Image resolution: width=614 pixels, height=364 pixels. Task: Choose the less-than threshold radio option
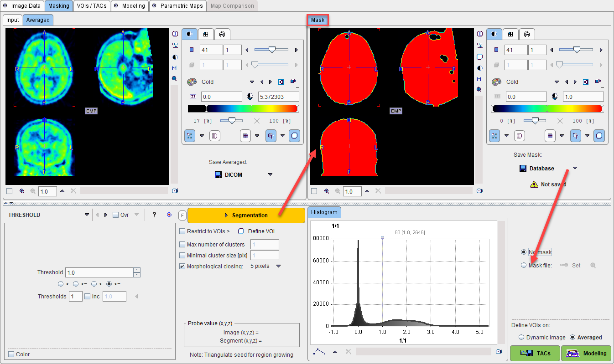point(61,284)
